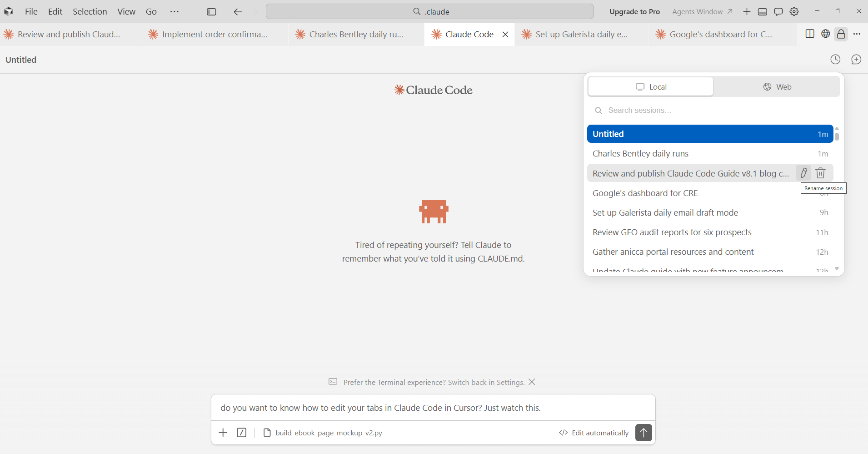
Task: Select the Untitled session
Action: coord(710,134)
